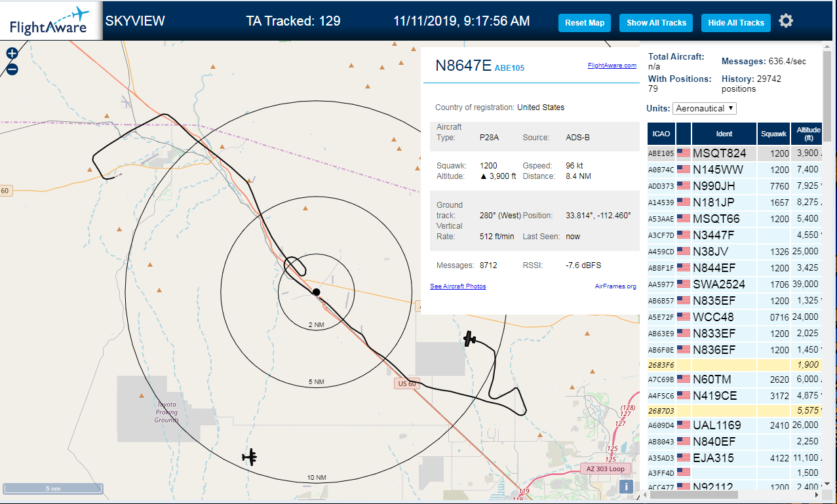Viewport: 837px width, 504px height.
Task: Select the N419CE aircraft row
Action: (x=734, y=396)
